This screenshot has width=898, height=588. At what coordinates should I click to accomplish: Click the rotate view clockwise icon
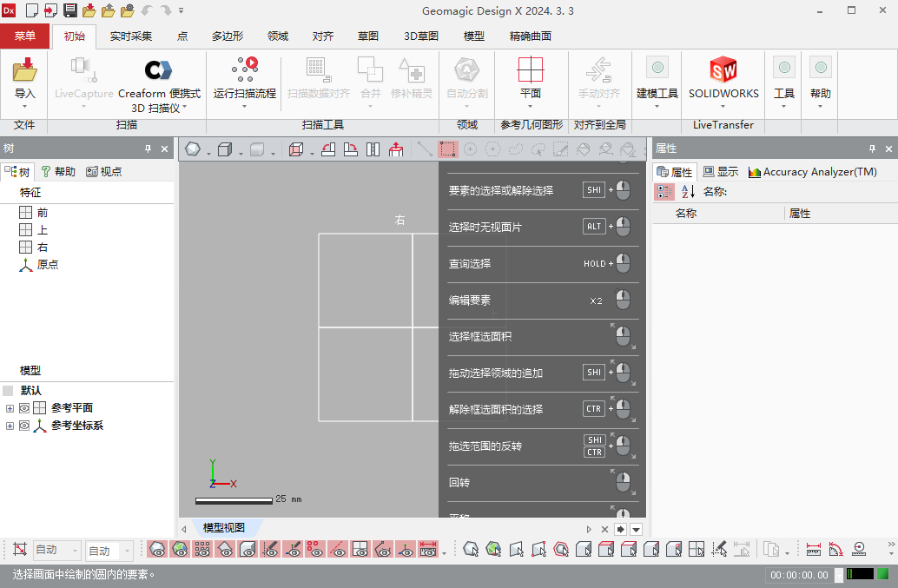351,149
